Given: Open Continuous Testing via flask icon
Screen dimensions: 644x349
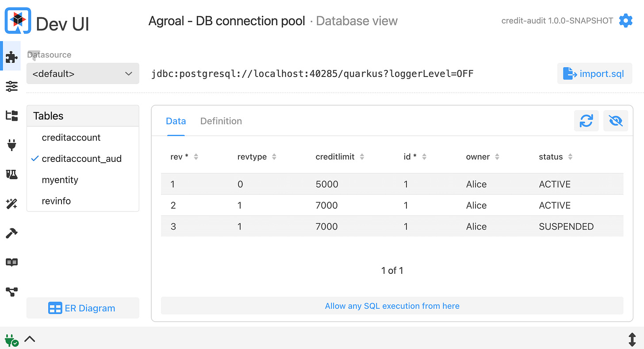Looking at the screenshot, I should click(x=11, y=174).
